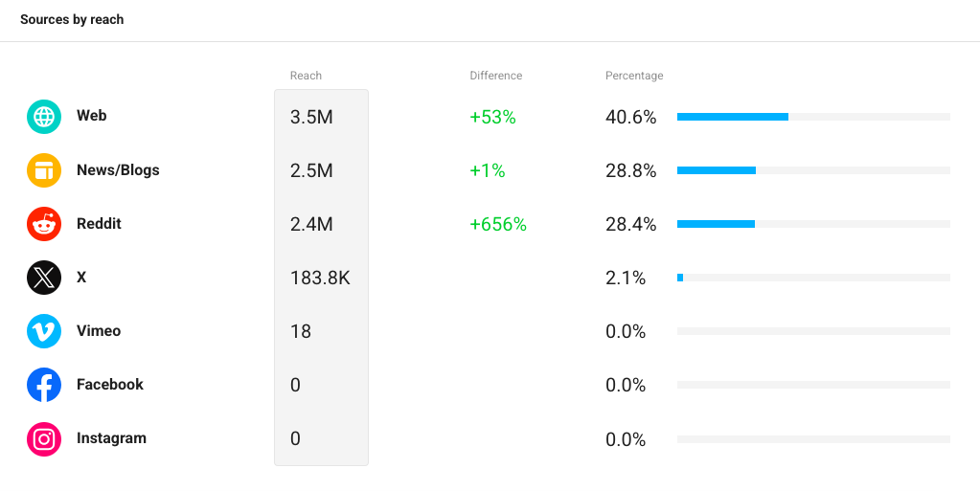Viewport: 980px width, 491px height.
Task: Click the News/Blogs orange icon
Action: [44, 170]
